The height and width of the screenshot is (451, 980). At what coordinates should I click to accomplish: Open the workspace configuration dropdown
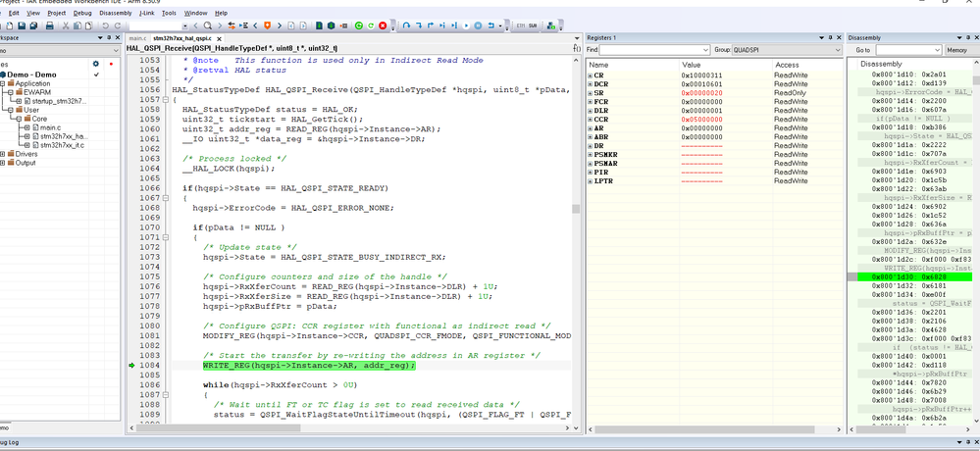[116, 50]
